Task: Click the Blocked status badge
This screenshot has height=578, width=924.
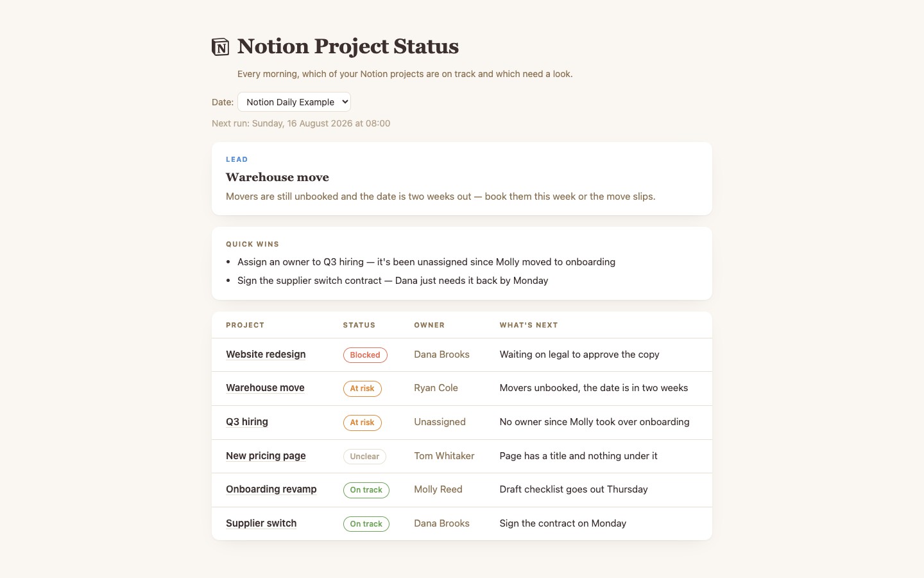Action: [365, 355]
